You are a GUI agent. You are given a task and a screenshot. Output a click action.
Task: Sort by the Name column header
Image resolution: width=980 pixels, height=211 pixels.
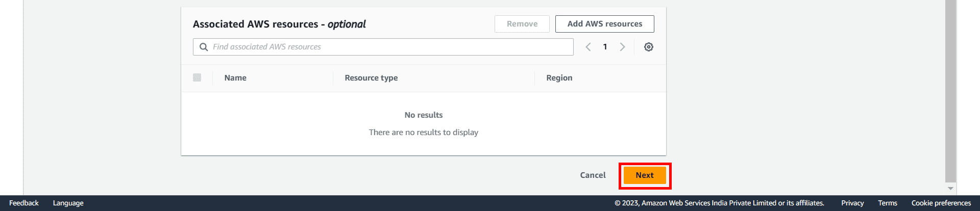tap(235, 78)
